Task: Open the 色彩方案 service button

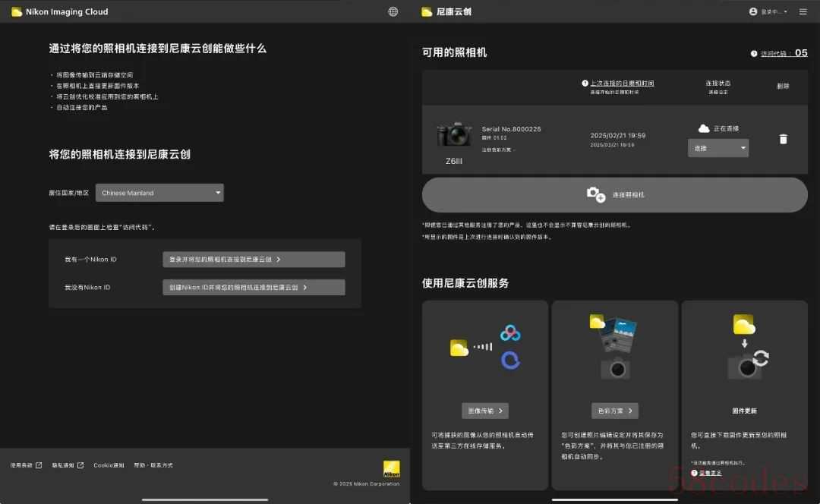Action: pyautogui.click(x=614, y=411)
